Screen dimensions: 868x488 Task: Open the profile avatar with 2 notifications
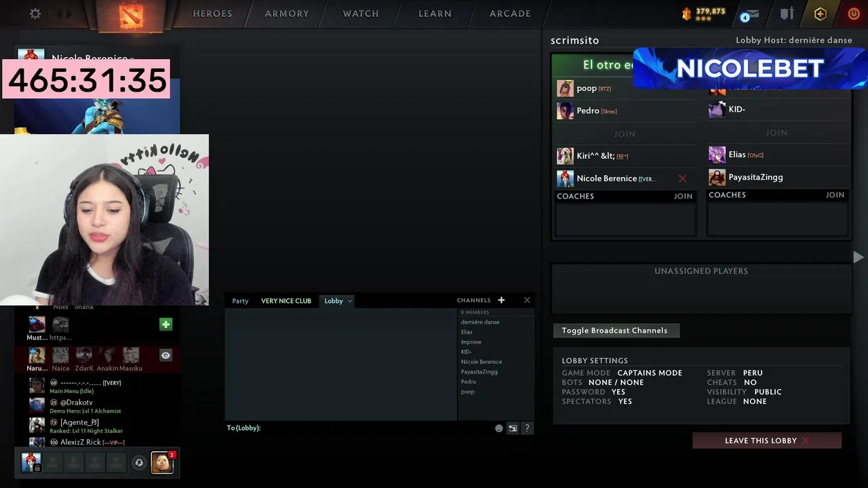click(162, 462)
